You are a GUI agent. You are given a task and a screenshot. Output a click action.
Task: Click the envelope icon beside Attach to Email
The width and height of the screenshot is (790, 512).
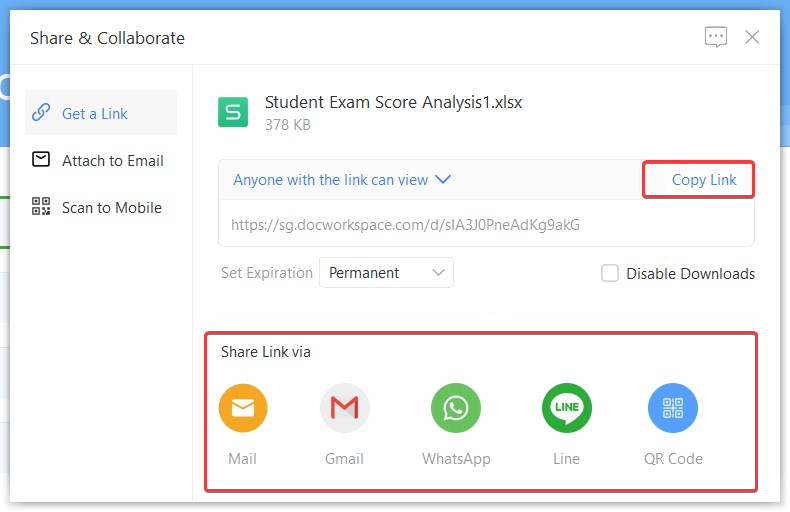pyautogui.click(x=41, y=160)
